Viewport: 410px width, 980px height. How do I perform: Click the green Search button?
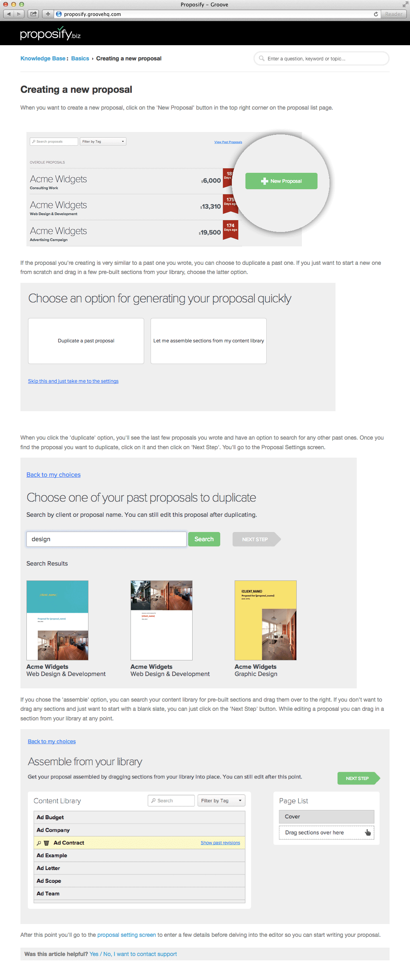pos(204,539)
